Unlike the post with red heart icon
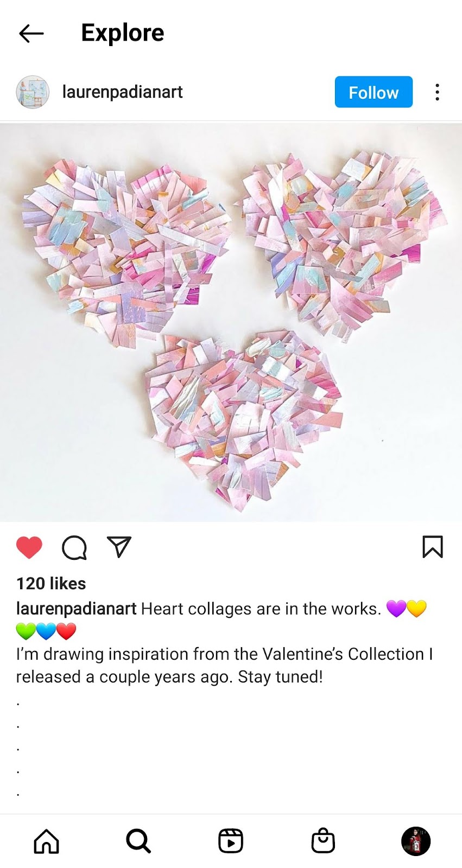Viewport: 462px width, 868px height. pyautogui.click(x=29, y=547)
